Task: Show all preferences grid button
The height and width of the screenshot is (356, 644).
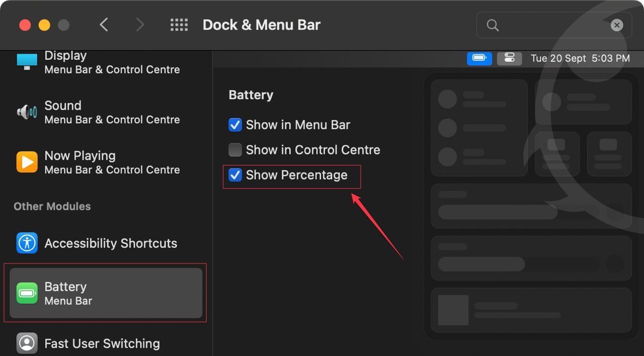Action: (x=179, y=25)
